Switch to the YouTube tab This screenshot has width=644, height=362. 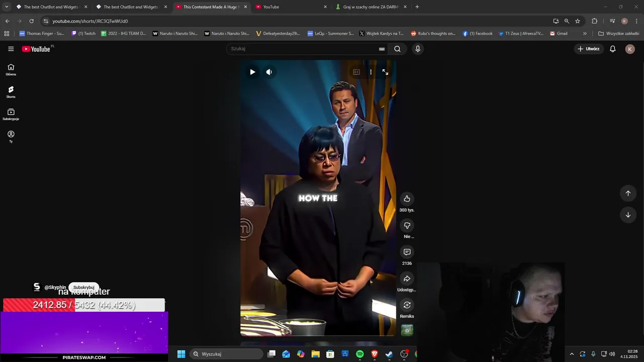(x=291, y=7)
